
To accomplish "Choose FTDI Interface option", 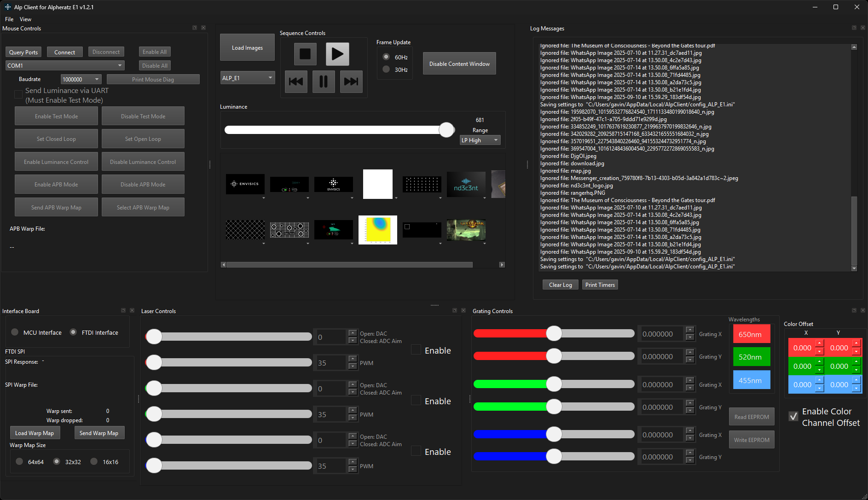I will (x=73, y=332).
